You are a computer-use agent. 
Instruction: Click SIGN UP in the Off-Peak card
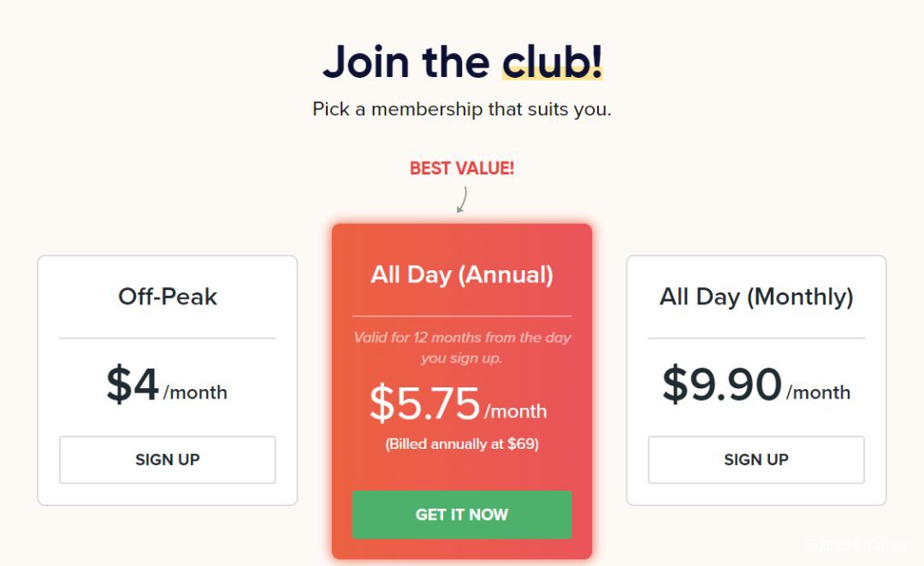(x=168, y=460)
